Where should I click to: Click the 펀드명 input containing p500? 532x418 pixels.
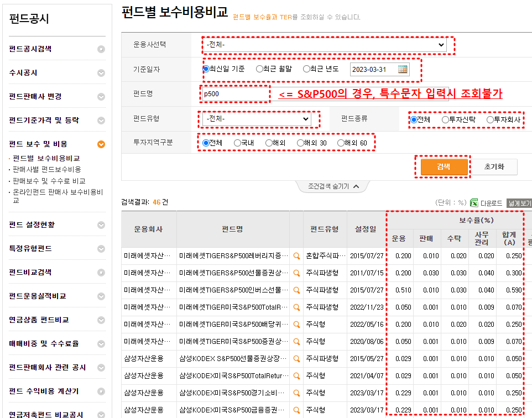pyautogui.click(x=234, y=94)
